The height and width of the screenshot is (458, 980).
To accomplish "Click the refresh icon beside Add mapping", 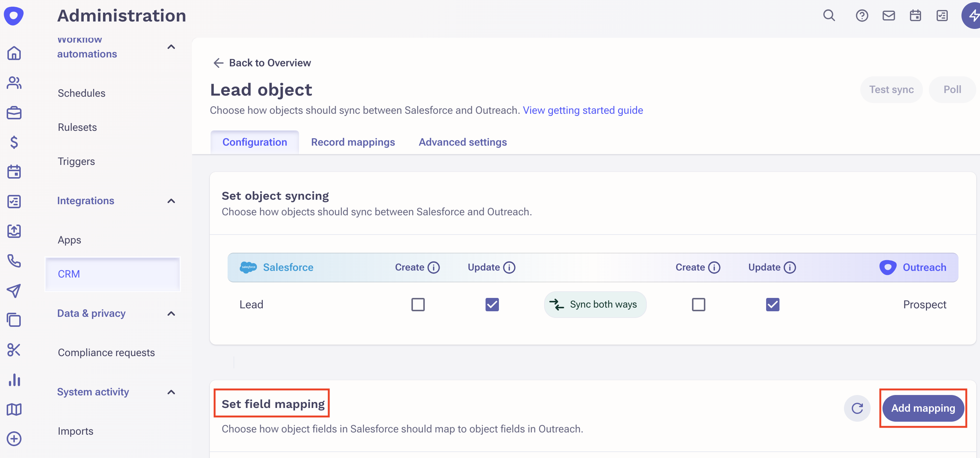I will click(857, 408).
